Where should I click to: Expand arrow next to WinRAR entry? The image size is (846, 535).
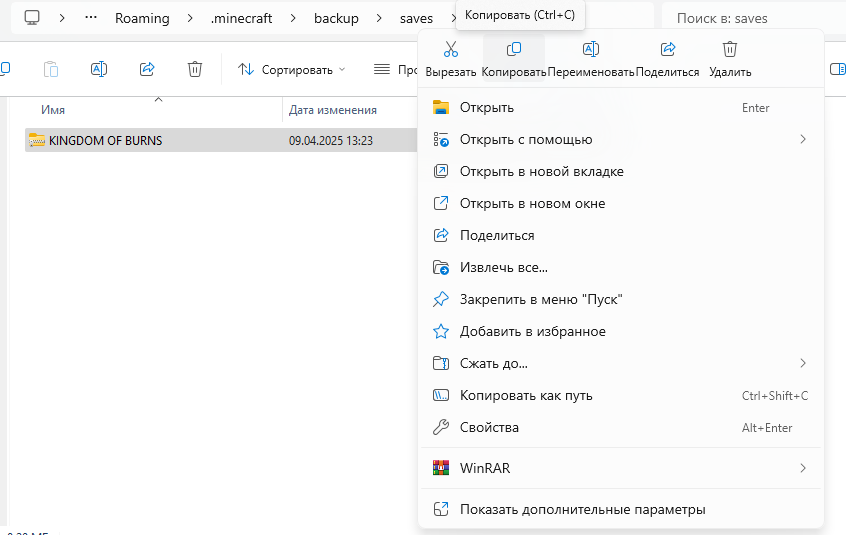coord(803,468)
